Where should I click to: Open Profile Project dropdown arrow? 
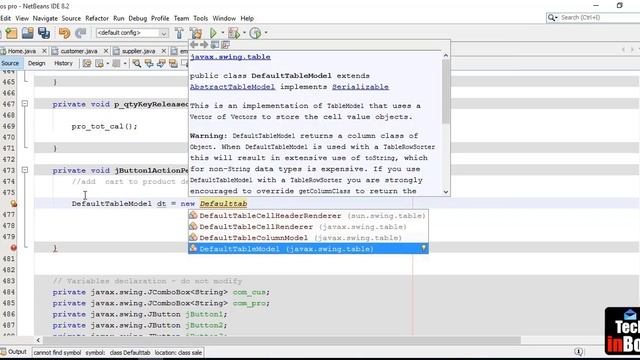click(266, 33)
